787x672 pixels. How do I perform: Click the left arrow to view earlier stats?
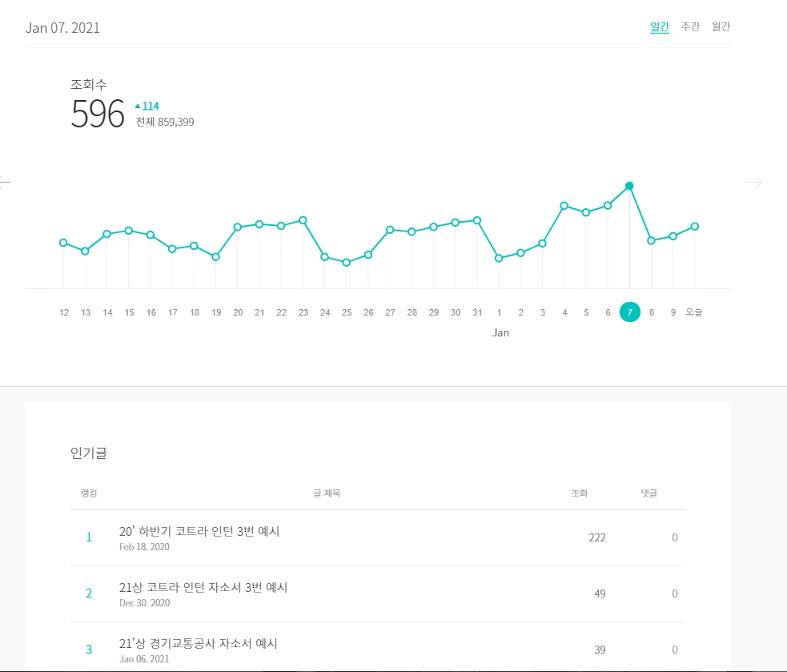pos(6,182)
